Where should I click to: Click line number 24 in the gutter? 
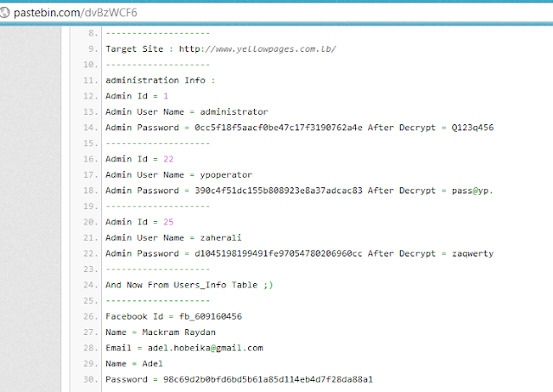click(90, 285)
